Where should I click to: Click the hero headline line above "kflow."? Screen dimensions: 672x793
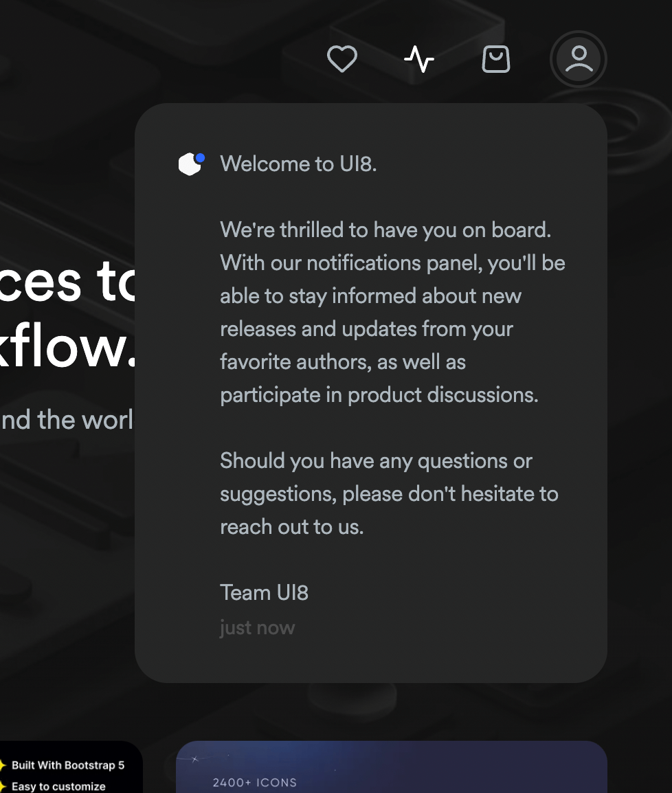click(65, 282)
